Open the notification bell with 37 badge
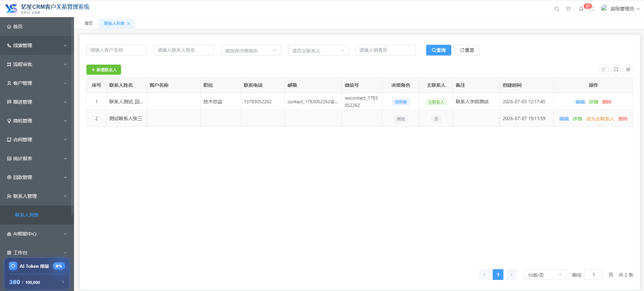This screenshot has height=291, width=644. tap(581, 9)
